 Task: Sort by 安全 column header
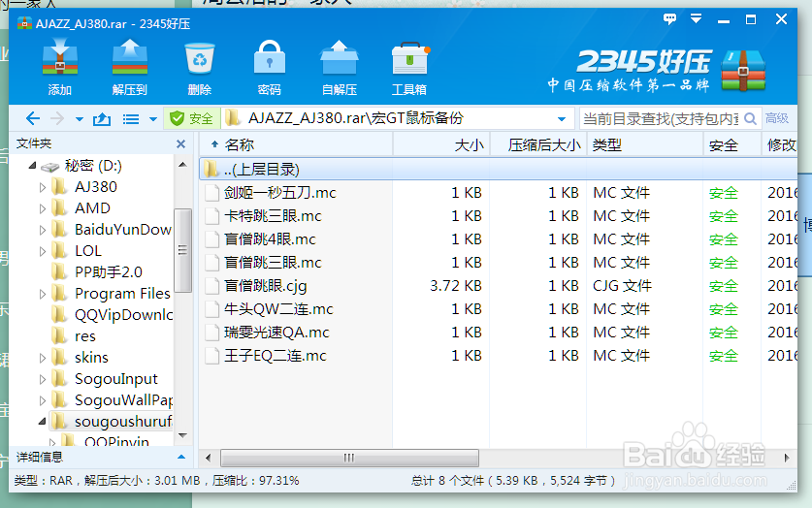click(x=731, y=144)
